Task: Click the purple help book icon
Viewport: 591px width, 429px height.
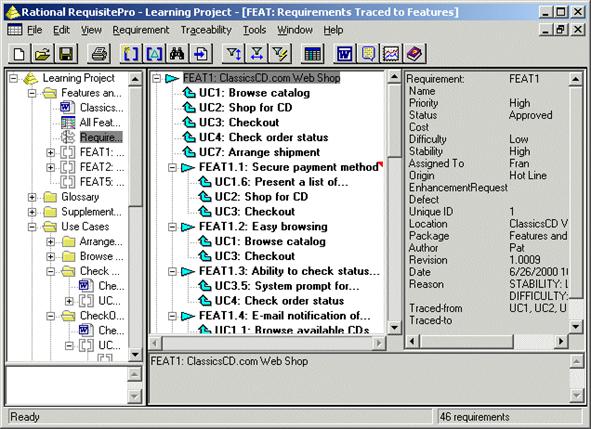Action: pyautogui.click(x=415, y=54)
